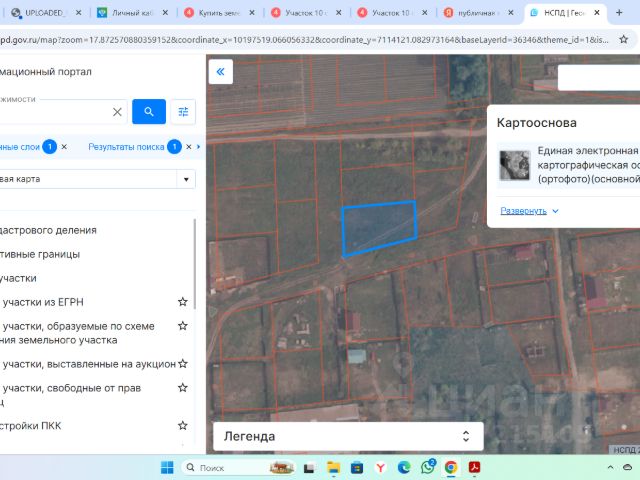Image resolution: width=640 pixels, height=480 pixels.
Task: Open Adobe Acrobat from taskbar
Action: click(x=474, y=467)
